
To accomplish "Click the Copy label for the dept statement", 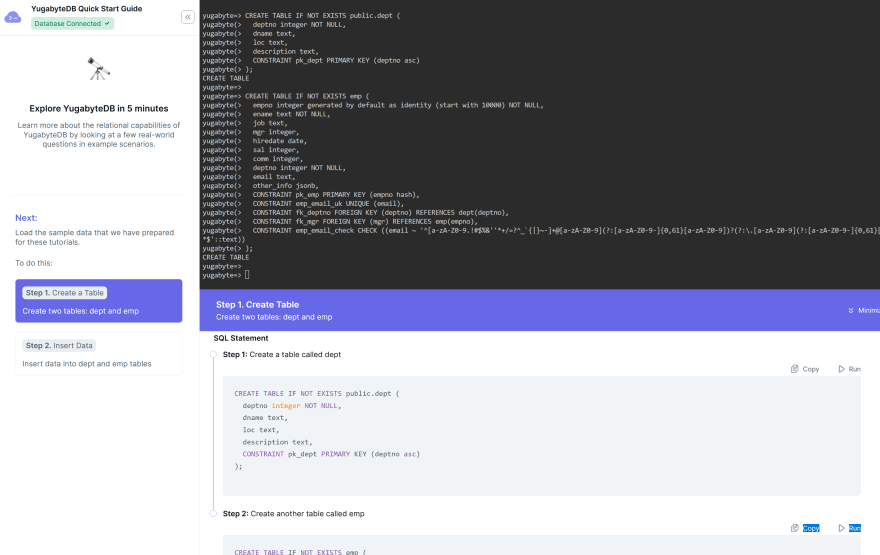I will click(811, 369).
